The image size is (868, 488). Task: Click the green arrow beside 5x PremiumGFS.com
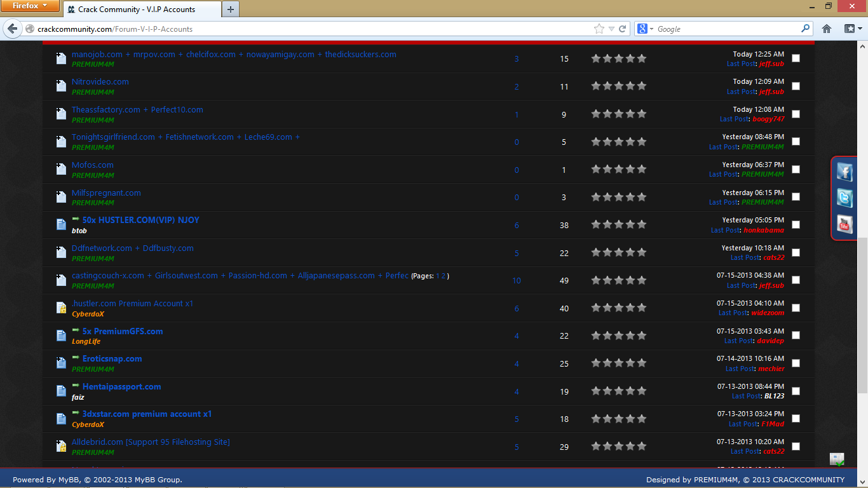point(76,330)
